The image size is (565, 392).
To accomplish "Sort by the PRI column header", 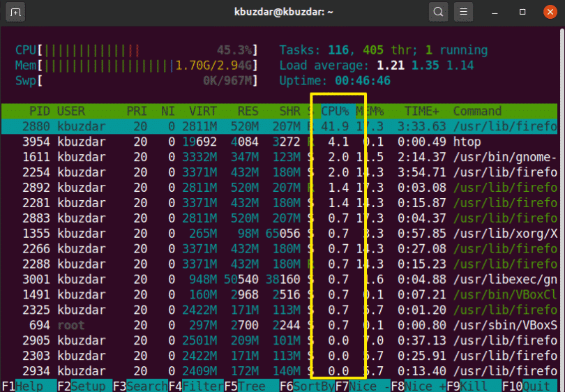I will 137,111.
